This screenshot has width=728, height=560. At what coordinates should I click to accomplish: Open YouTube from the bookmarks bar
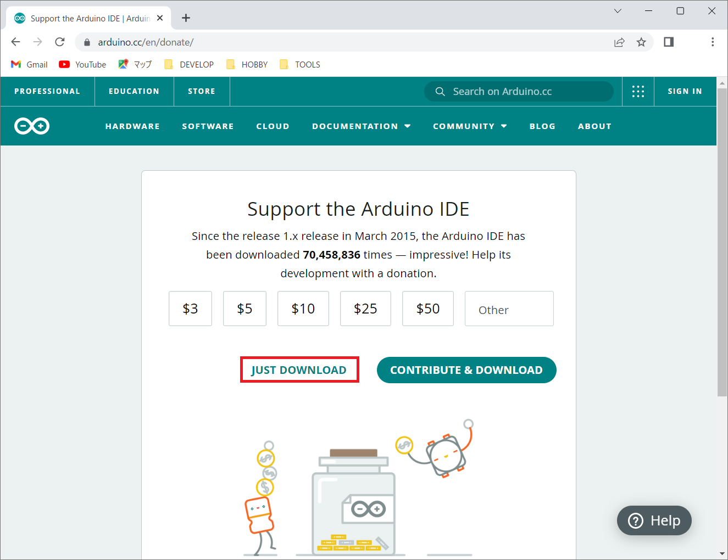coord(82,64)
